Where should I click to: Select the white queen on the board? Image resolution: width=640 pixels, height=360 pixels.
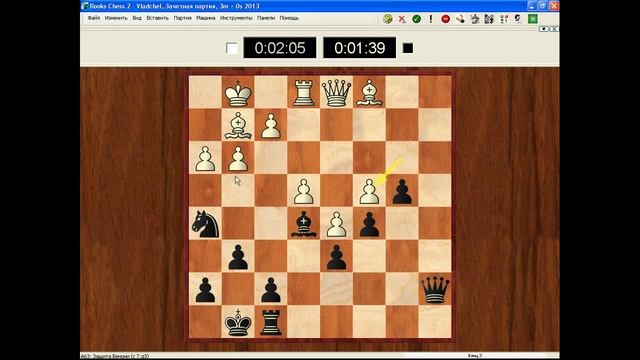[336, 93]
